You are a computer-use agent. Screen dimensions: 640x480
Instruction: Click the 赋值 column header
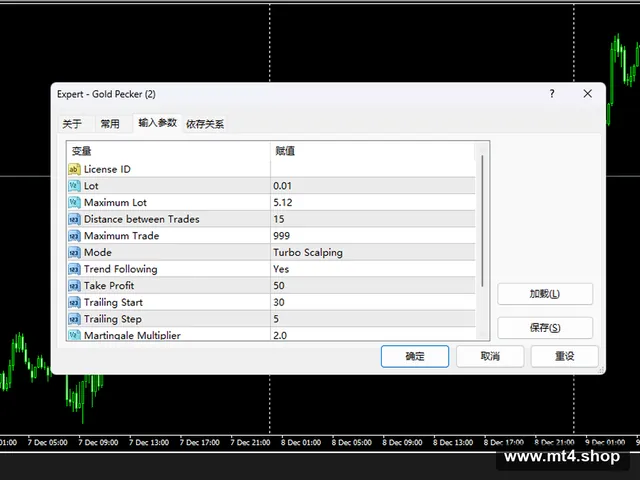tap(373, 151)
